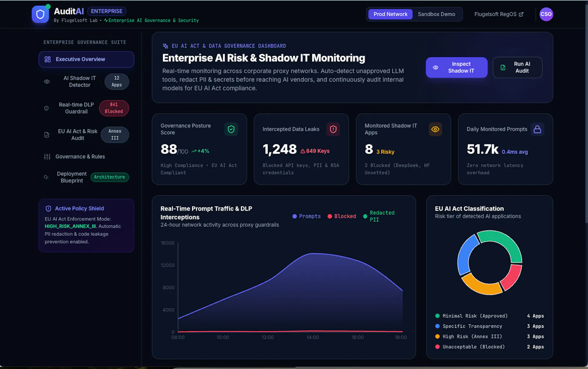Open the CSO user avatar
The height and width of the screenshot is (369, 588).
coord(546,14)
